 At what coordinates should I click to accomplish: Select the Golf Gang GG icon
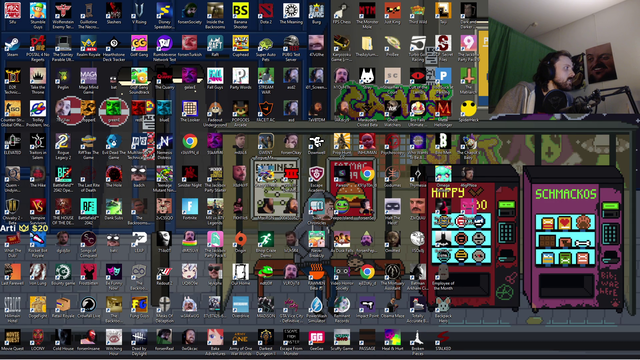[x=139, y=43]
